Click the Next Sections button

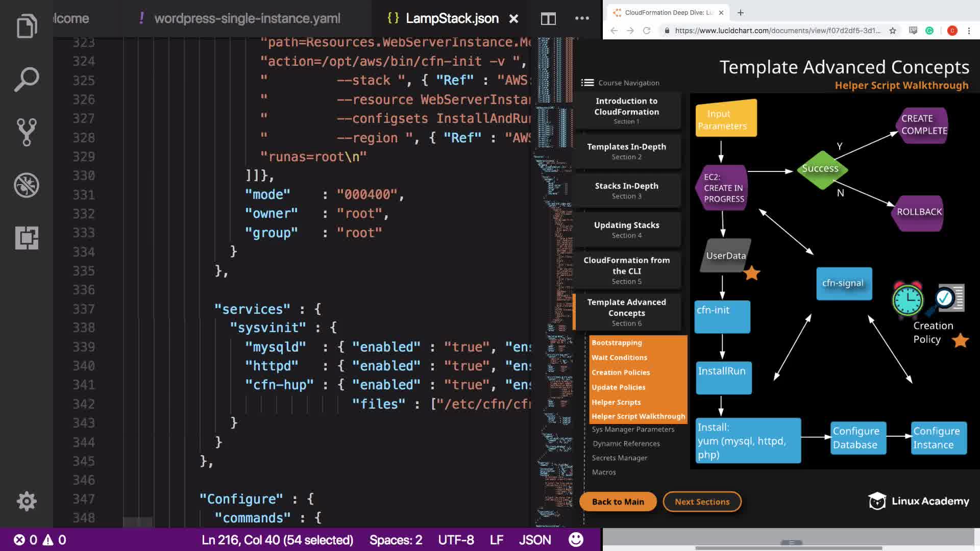(702, 502)
